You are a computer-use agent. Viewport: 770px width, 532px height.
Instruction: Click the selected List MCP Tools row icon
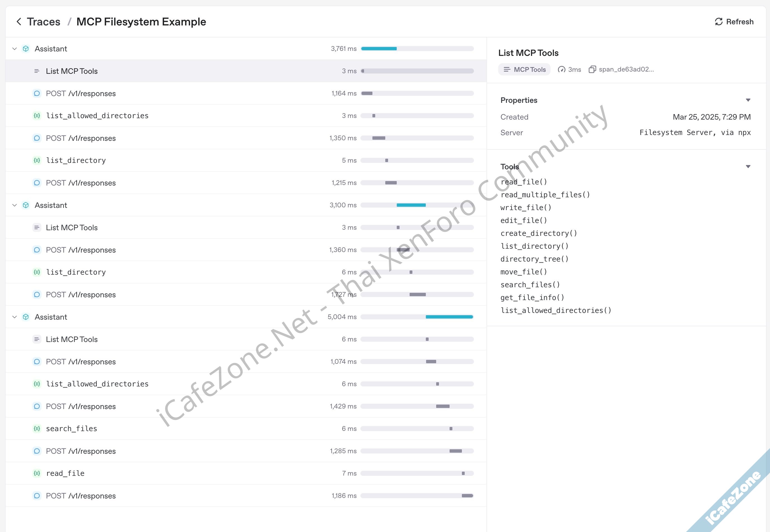click(37, 71)
